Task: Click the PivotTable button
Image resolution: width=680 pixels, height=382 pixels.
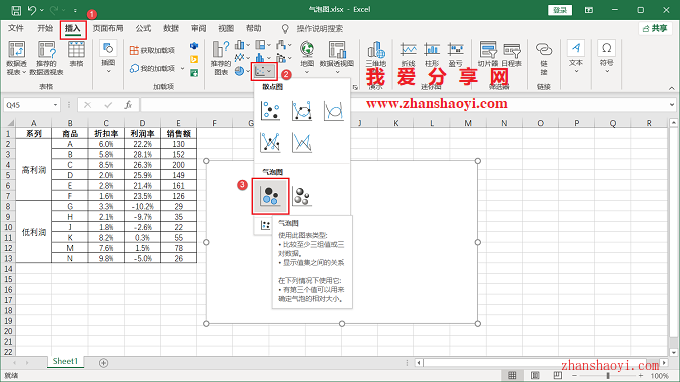Action: [x=16, y=58]
